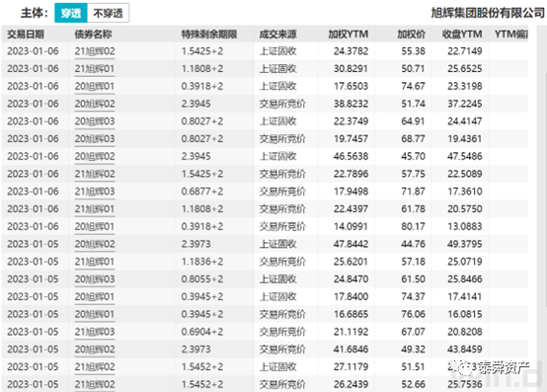
Task: Sort by 债券名称 column header
Action: point(93,35)
